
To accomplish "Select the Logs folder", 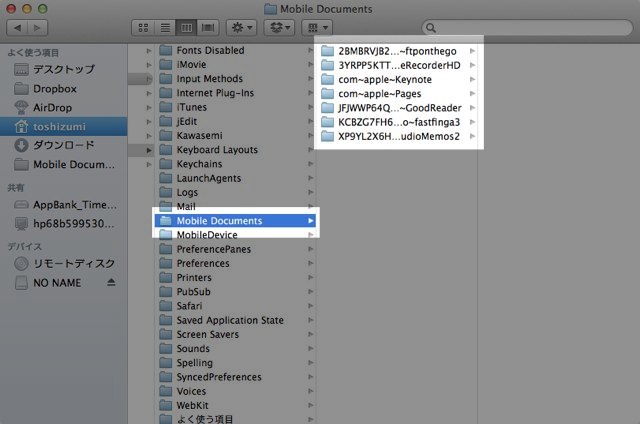I will pyautogui.click(x=236, y=192).
